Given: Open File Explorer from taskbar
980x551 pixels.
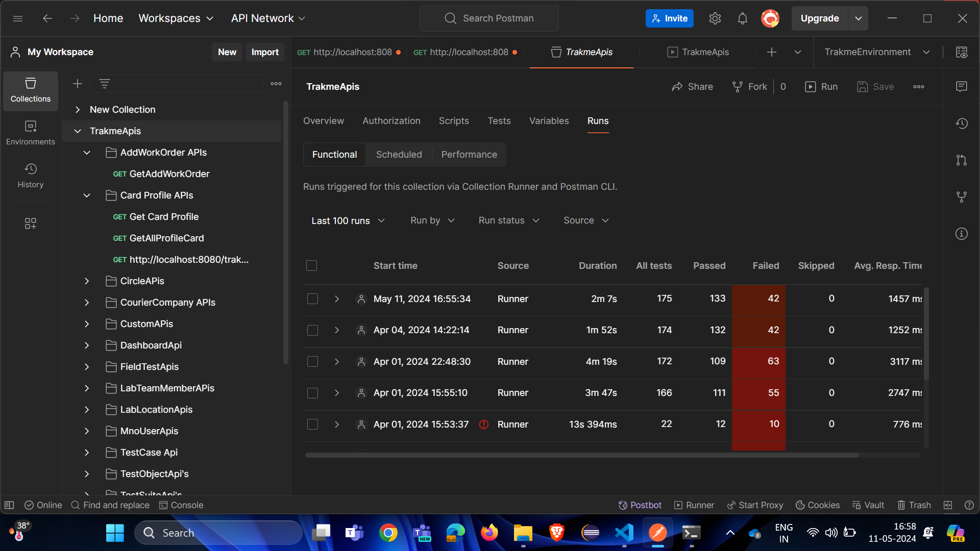Looking at the screenshot, I should [523, 533].
